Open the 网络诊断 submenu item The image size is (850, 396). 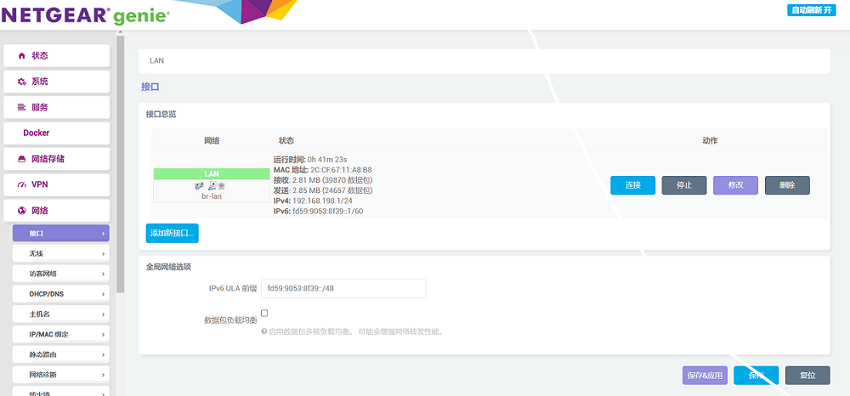(61, 374)
